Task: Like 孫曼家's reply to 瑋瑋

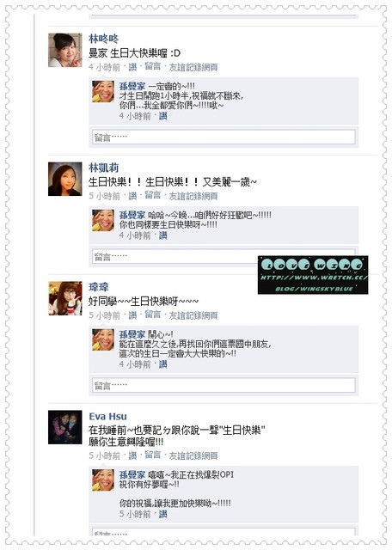Action: pyautogui.click(x=162, y=364)
